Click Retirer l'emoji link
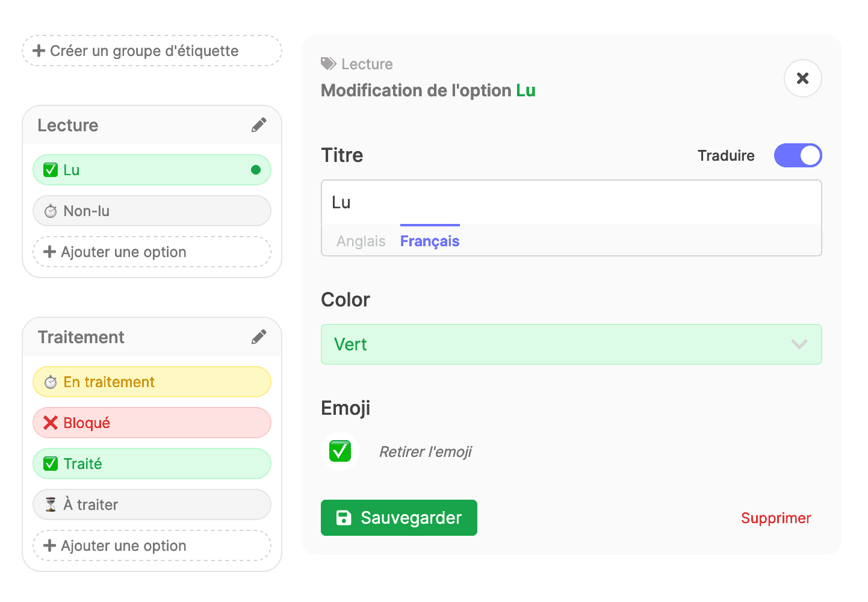Image resolution: width=868 pixels, height=602 pixels. (426, 451)
